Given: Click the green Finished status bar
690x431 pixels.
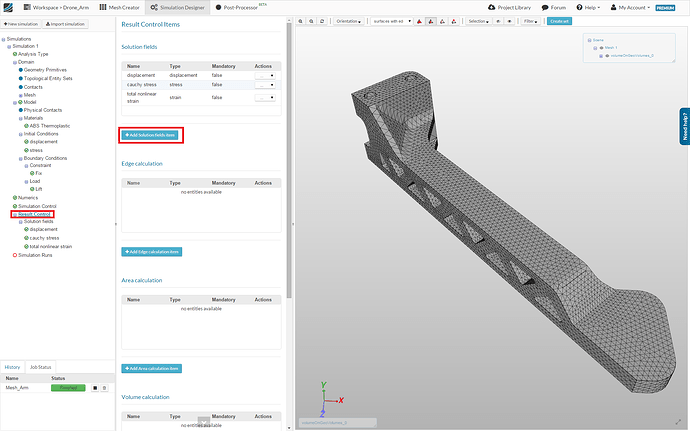Looking at the screenshot, I should point(70,387).
